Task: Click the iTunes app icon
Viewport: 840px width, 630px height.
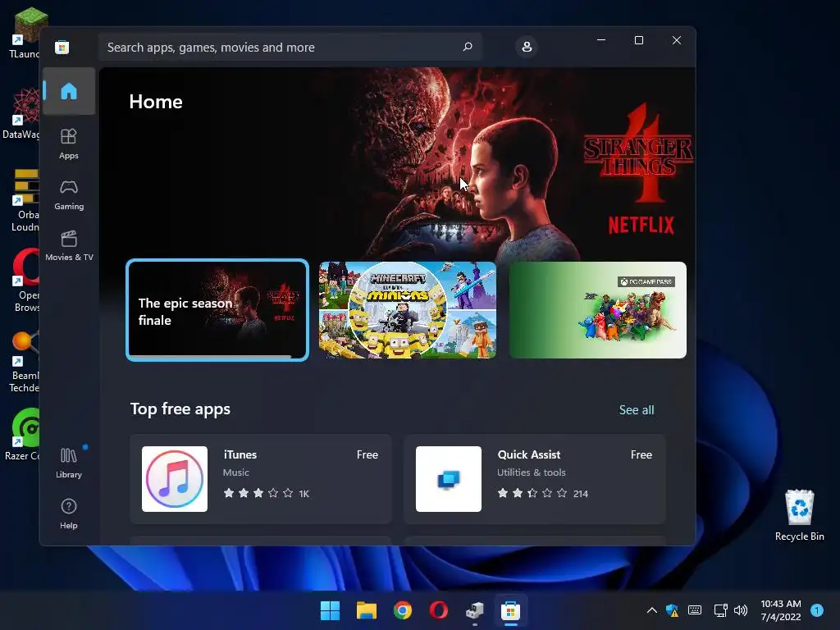Action: click(x=175, y=479)
